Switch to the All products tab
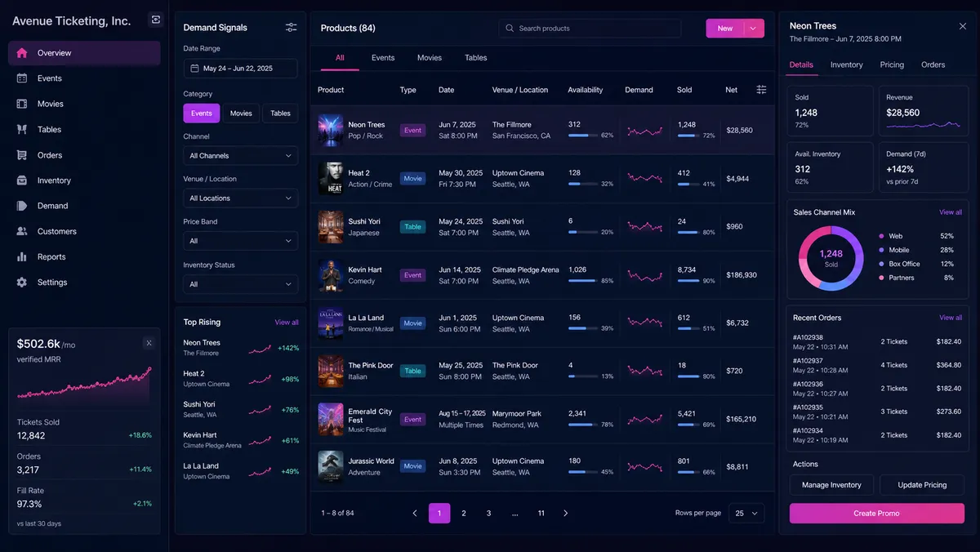Viewport: 980px width, 552px height. (340, 58)
